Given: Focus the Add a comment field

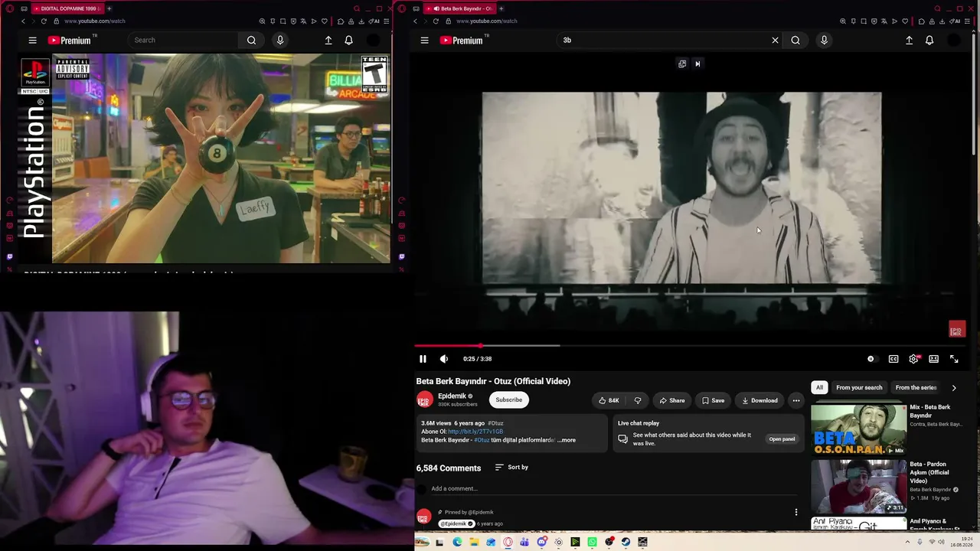Looking at the screenshot, I should point(614,488).
